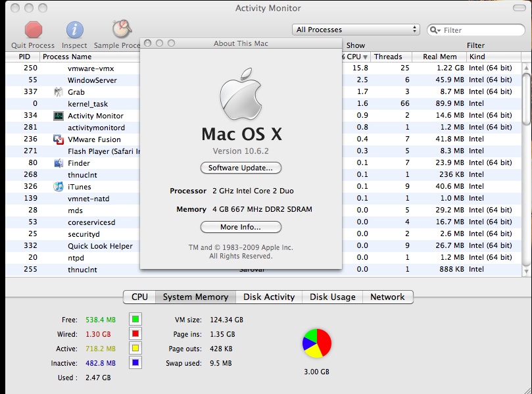Sort by the Kind column header
This screenshot has width=532, height=394.
coord(494,57)
